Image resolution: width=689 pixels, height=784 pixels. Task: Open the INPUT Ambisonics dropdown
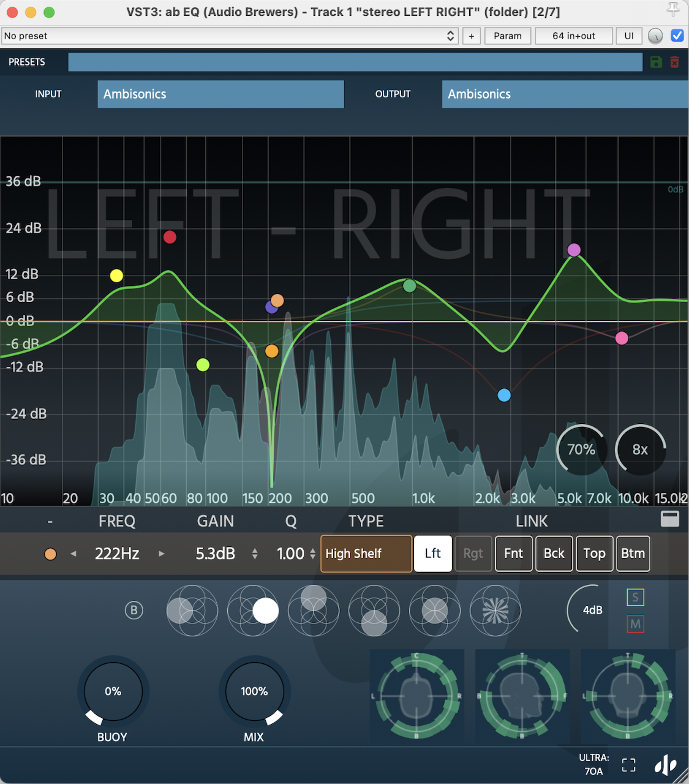tap(220, 94)
